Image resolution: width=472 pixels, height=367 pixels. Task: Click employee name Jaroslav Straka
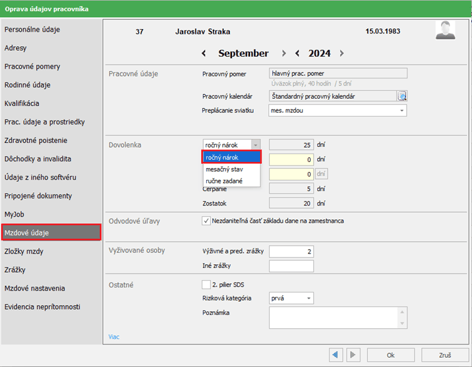click(x=203, y=32)
